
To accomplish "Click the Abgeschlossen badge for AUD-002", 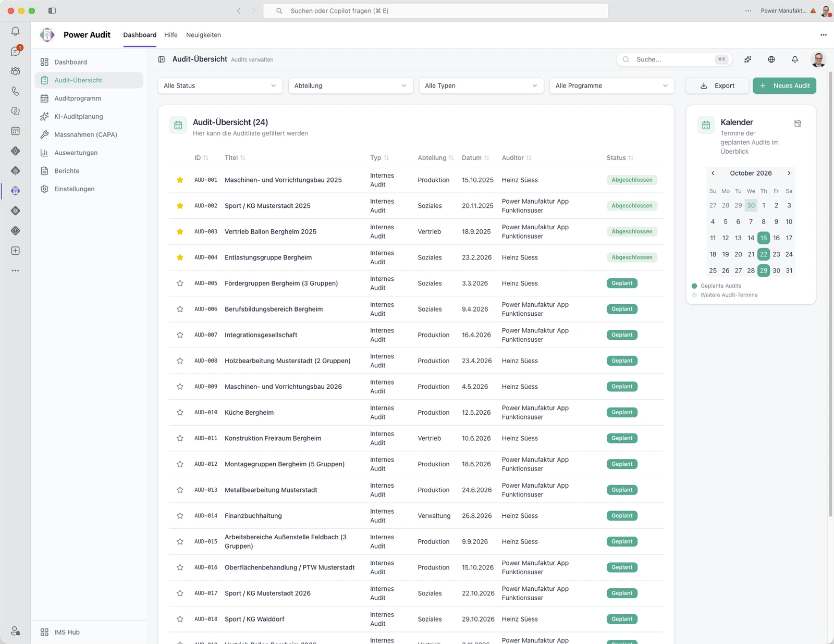I will click(632, 206).
